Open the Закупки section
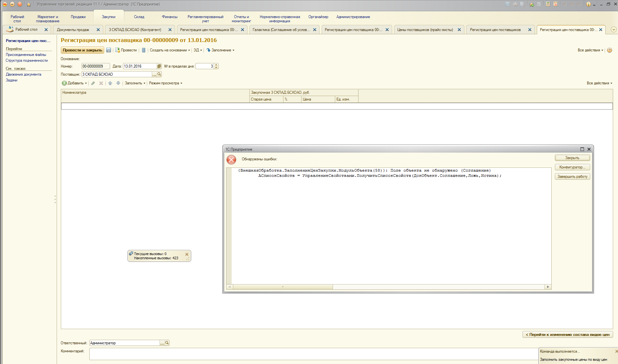The height and width of the screenshot is (364, 618). (x=109, y=17)
